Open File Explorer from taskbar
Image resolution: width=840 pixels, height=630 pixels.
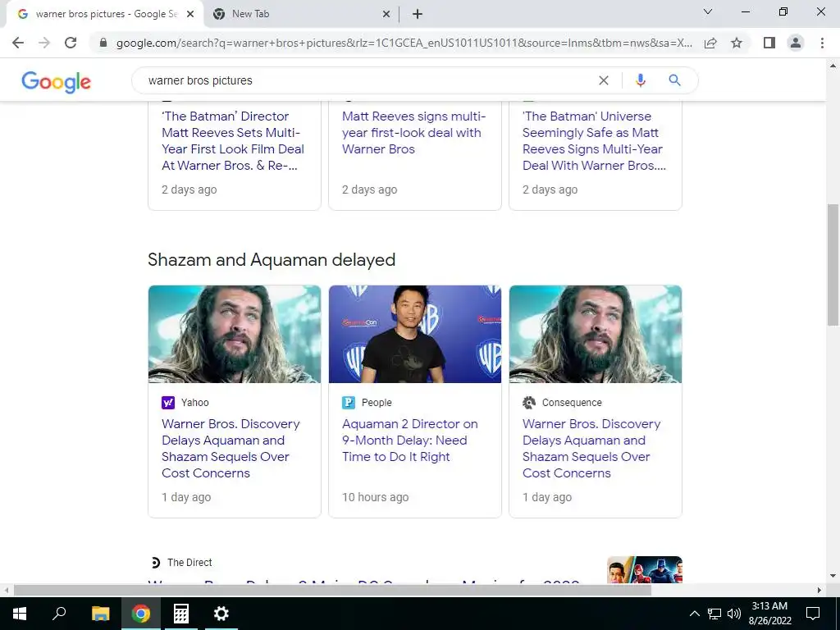pyautogui.click(x=100, y=614)
